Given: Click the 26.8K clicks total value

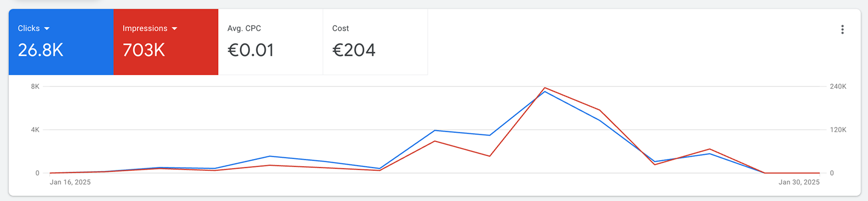Looking at the screenshot, I should click(x=41, y=50).
